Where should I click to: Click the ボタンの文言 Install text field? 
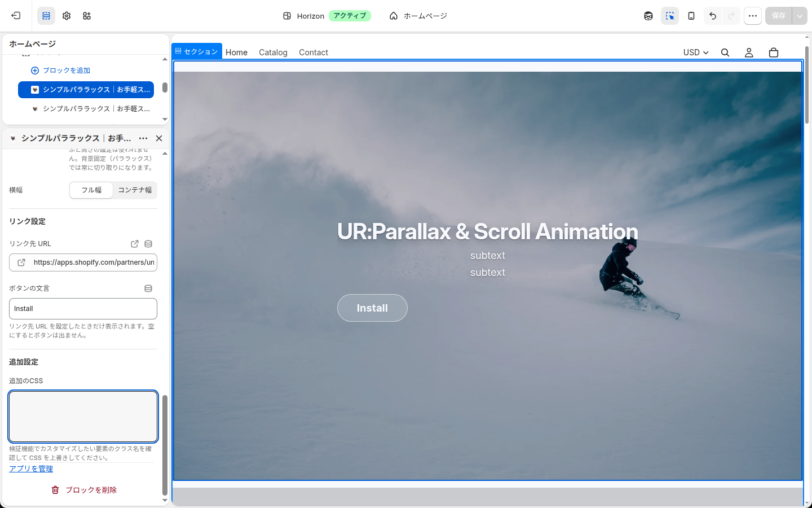(x=83, y=309)
